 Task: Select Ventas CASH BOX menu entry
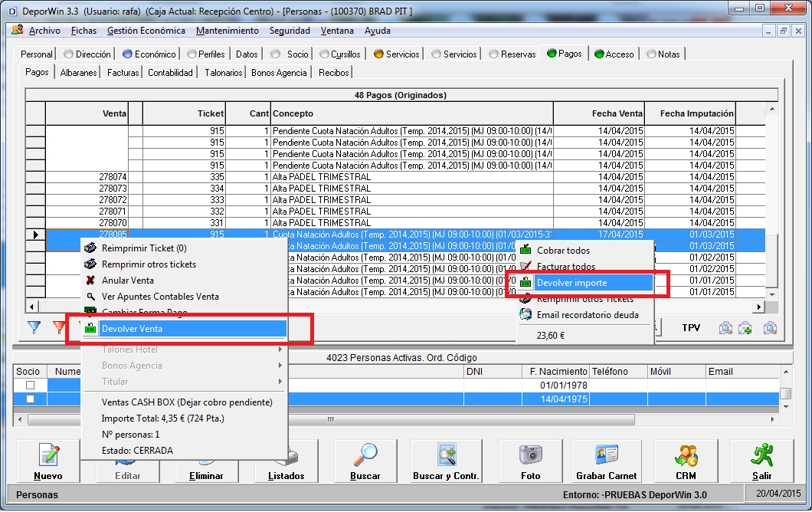[x=187, y=402]
